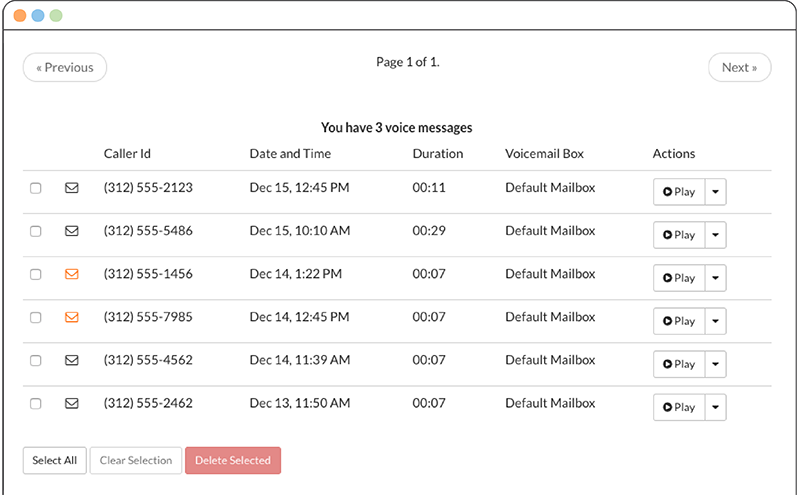Viewport: 800px width, 495px height.
Task: Tick checkbox for (312) 555-1456 message
Action: (36, 275)
